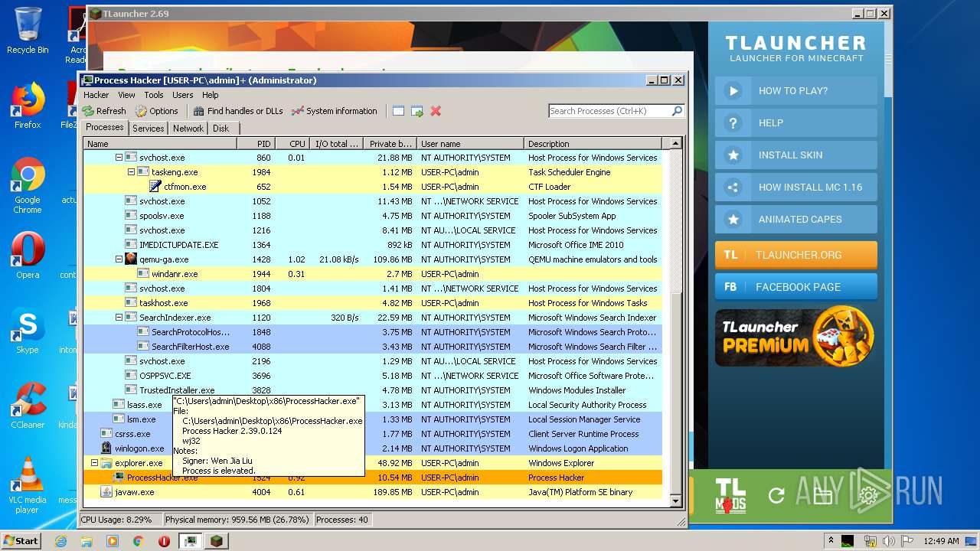Open the Skype desktop shortcut
The height and width of the screenshot is (551, 980).
[28, 331]
